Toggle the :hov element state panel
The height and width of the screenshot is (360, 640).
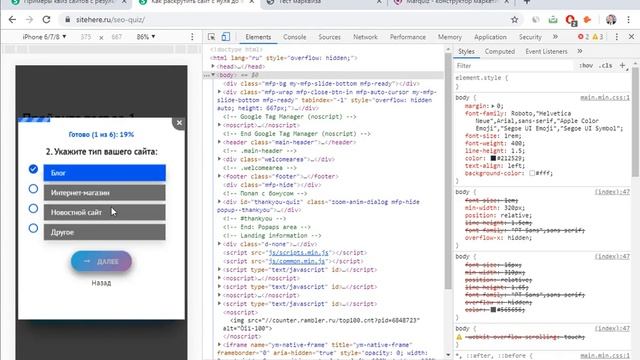point(586,65)
